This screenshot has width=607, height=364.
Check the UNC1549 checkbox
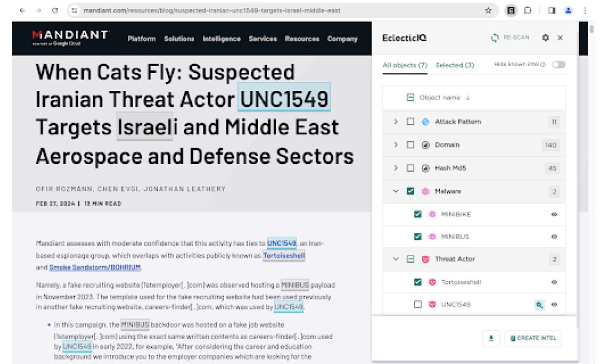(418, 305)
